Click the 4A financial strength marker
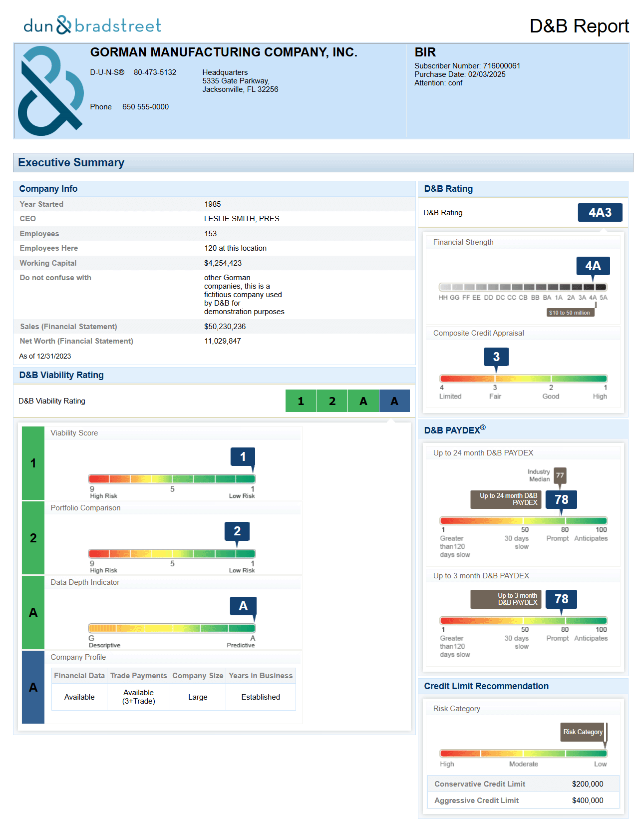The height and width of the screenshot is (834, 644). point(593,266)
